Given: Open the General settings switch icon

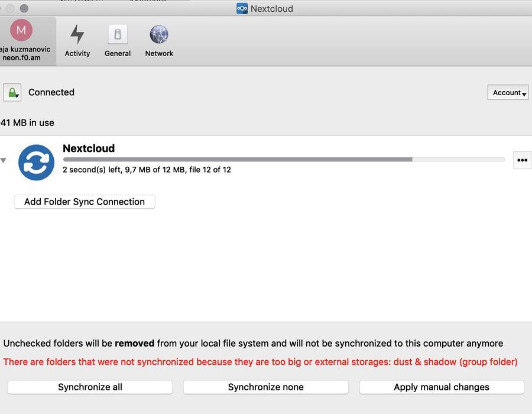Looking at the screenshot, I should click(x=118, y=40).
